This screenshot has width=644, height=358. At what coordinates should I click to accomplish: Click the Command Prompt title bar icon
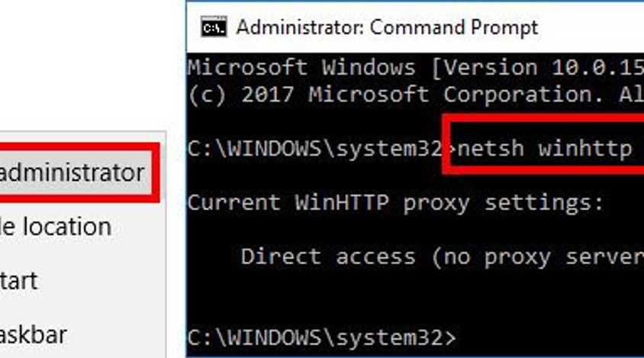(x=214, y=27)
